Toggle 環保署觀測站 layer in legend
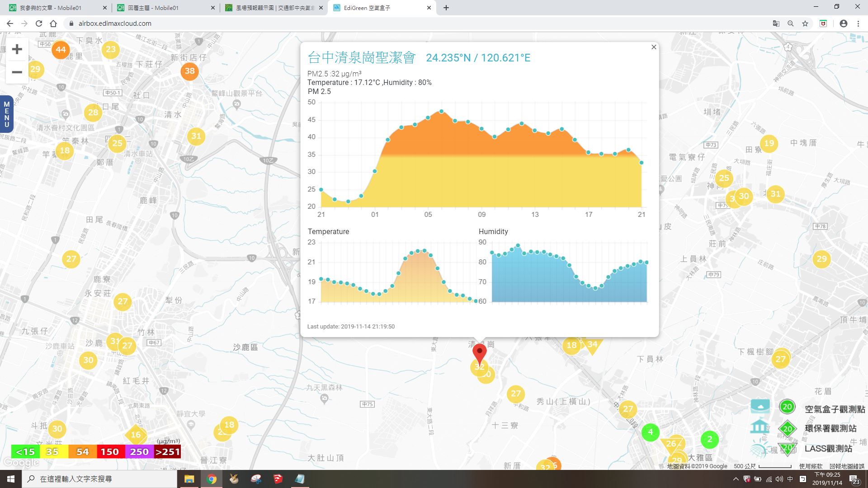This screenshot has height=488, width=868. tap(830, 428)
